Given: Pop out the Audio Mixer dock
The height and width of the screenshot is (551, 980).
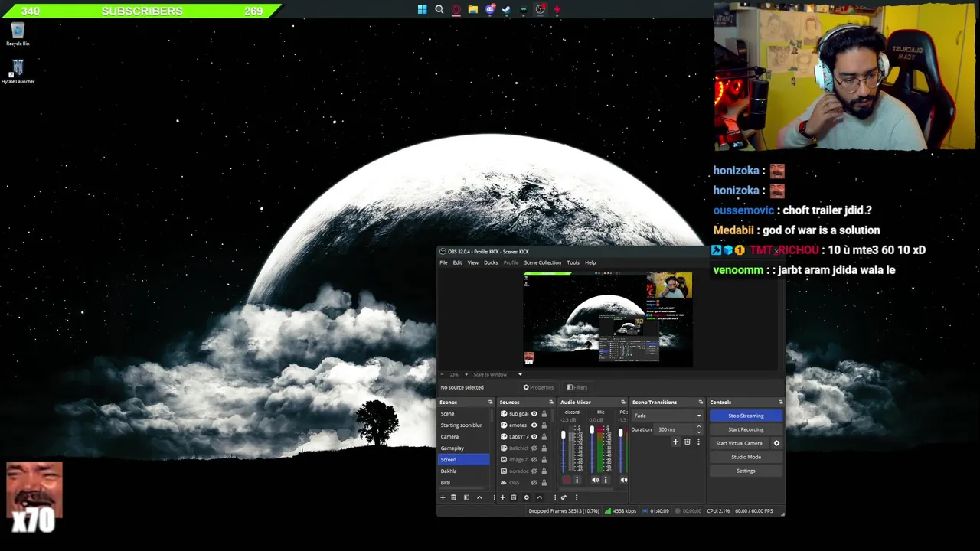Looking at the screenshot, I should pos(623,402).
